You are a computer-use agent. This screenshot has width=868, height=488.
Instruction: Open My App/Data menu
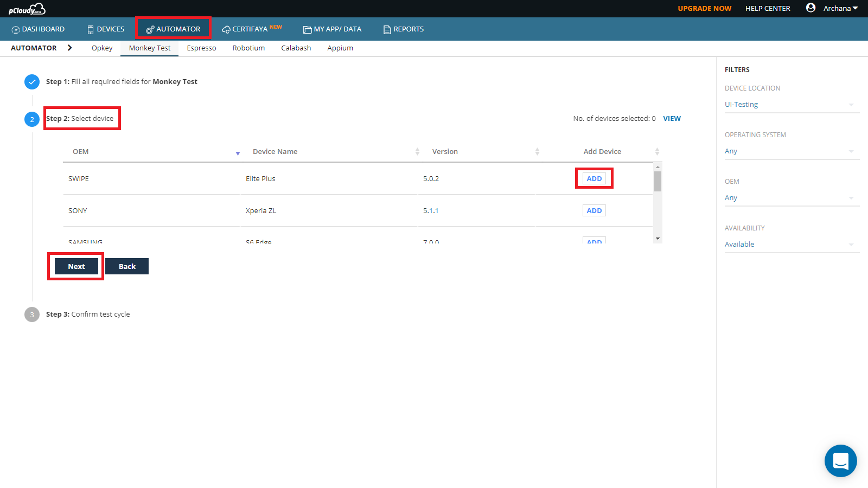tap(333, 29)
